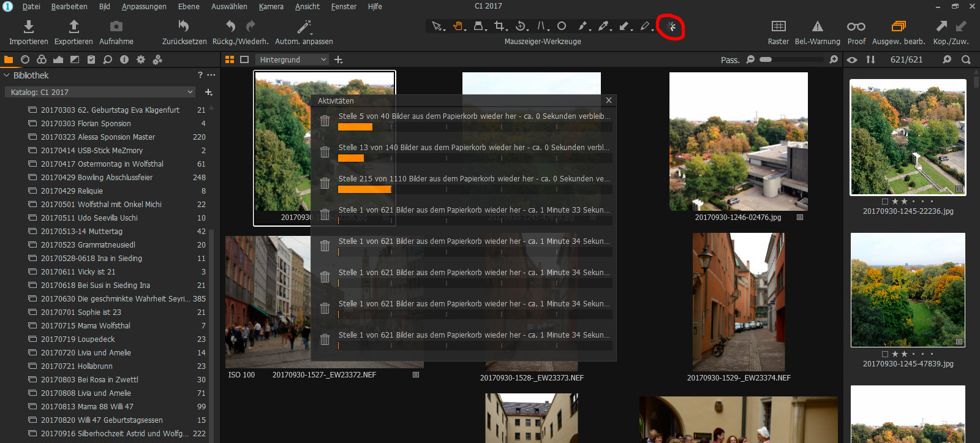
Task: Click Bibliothek help question mark
Action: (x=200, y=75)
